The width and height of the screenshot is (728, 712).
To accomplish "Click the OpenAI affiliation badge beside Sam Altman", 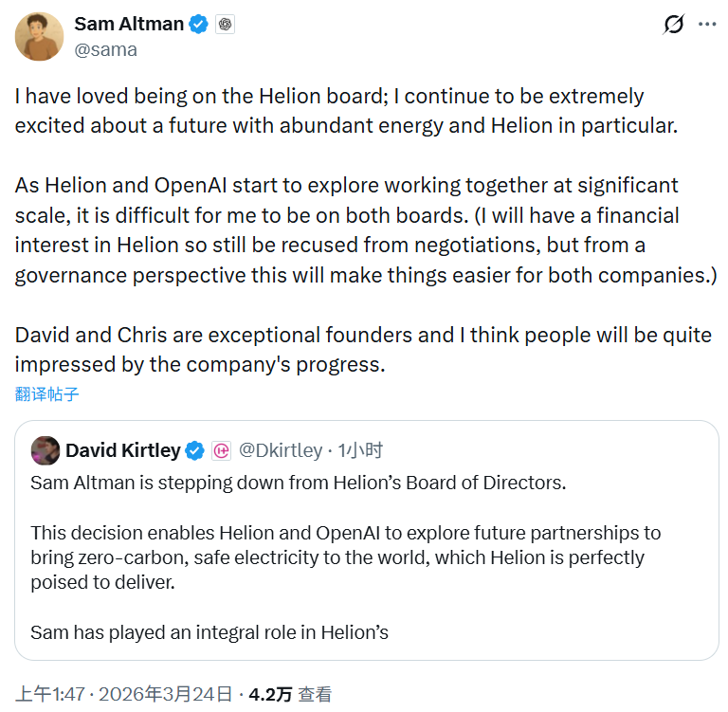I will pyautogui.click(x=225, y=26).
